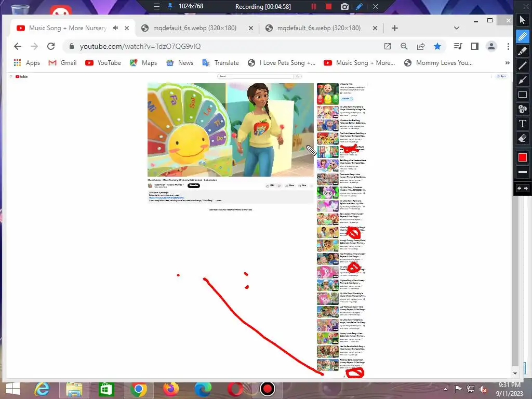Select the straight line tool
The width and height of the screenshot is (532, 399).
tap(523, 65)
